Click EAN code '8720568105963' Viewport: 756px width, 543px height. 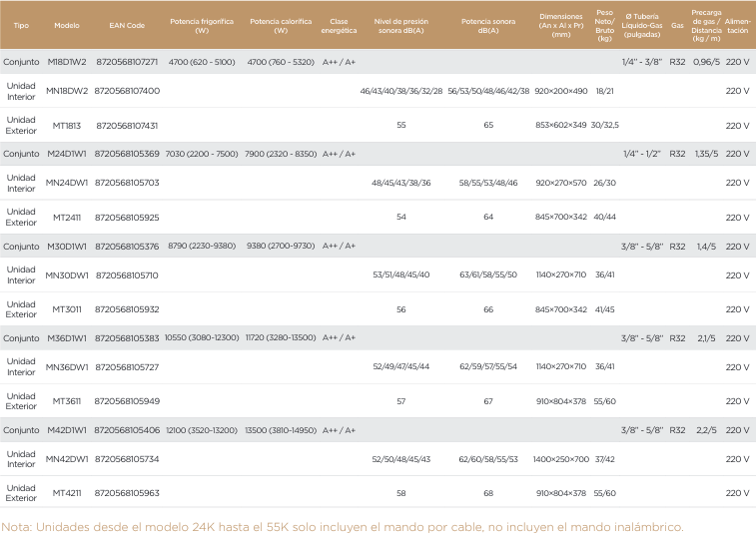coord(127,494)
